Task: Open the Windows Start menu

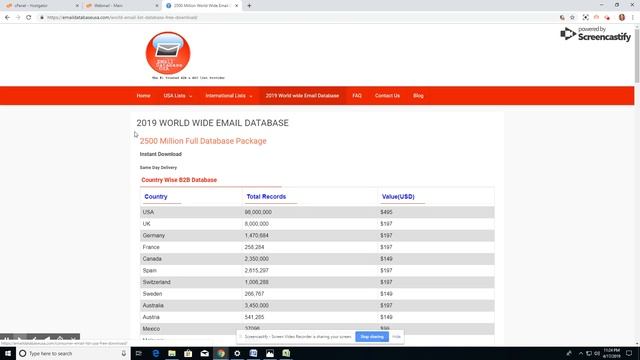Action: pyautogui.click(x=8, y=353)
